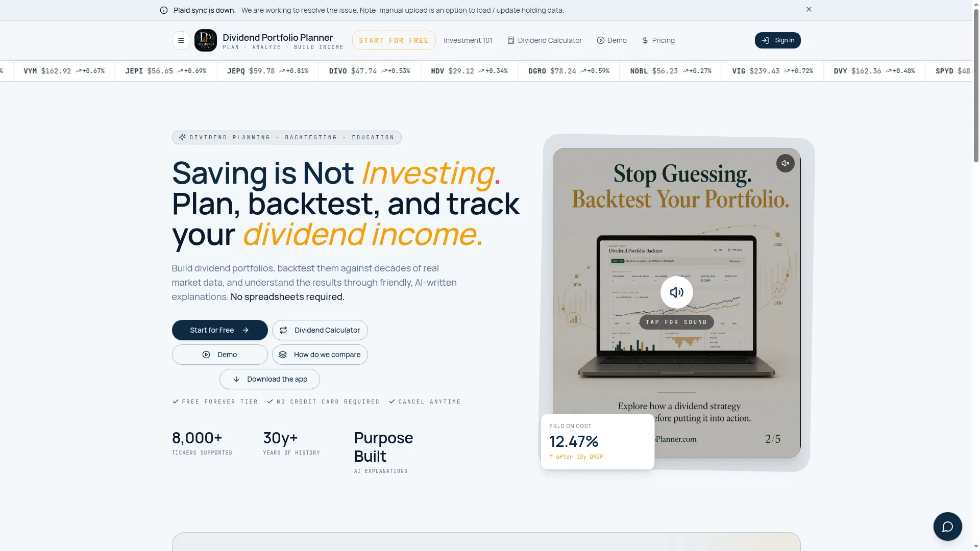Click Download the app button
This screenshot has height=551, width=980.
coord(269,379)
